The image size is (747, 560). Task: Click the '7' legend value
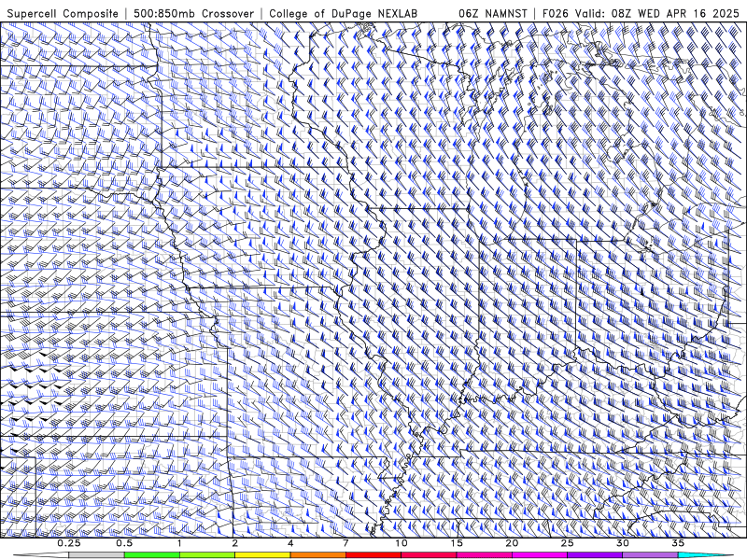tap(345, 543)
